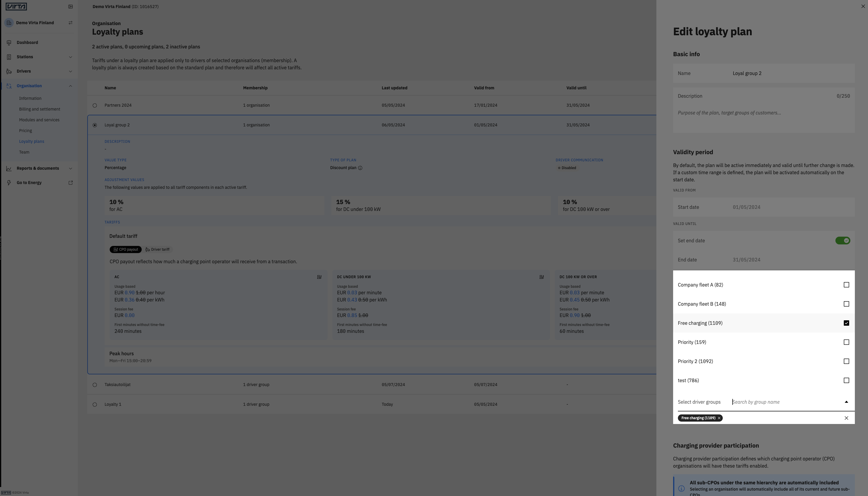Collapse sidebar with panel toggle icon
This screenshot has height=496, width=868.
(x=71, y=7)
